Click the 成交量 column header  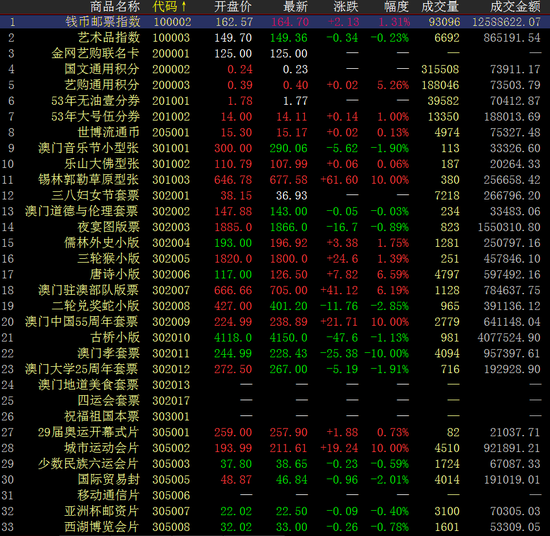(x=440, y=6)
